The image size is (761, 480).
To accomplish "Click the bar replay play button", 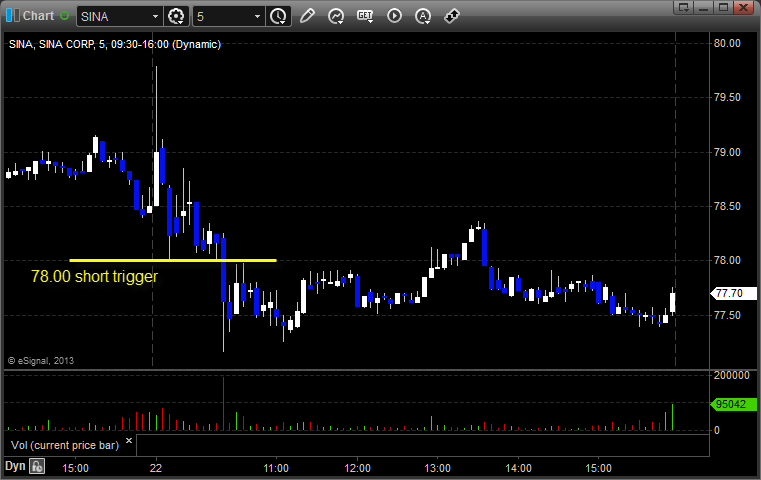I will click(x=394, y=16).
